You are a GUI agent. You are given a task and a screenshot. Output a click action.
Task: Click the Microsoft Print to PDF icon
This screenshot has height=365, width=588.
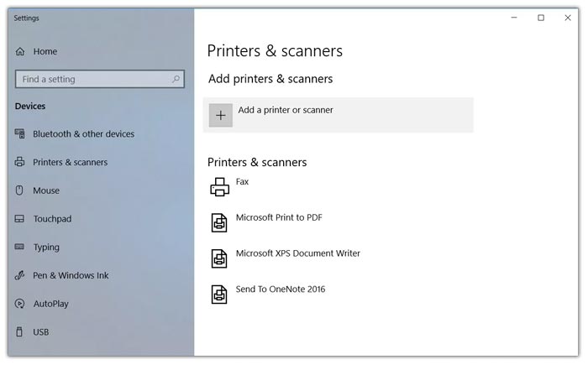219,222
